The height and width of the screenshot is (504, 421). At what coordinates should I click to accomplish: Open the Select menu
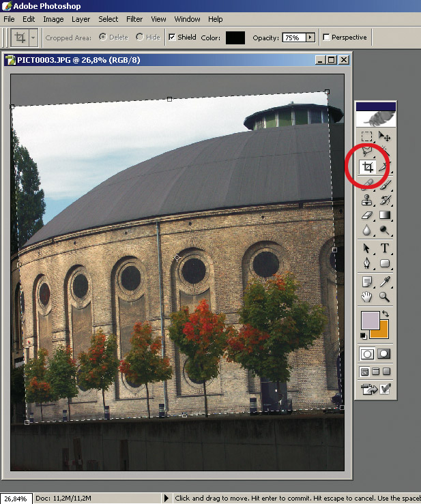pyautogui.click(x=108, y=19)
